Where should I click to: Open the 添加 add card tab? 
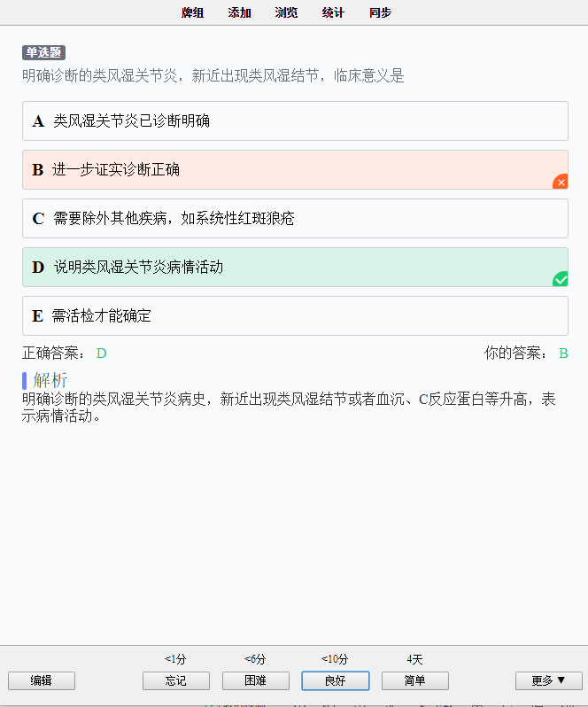point(239,12)
